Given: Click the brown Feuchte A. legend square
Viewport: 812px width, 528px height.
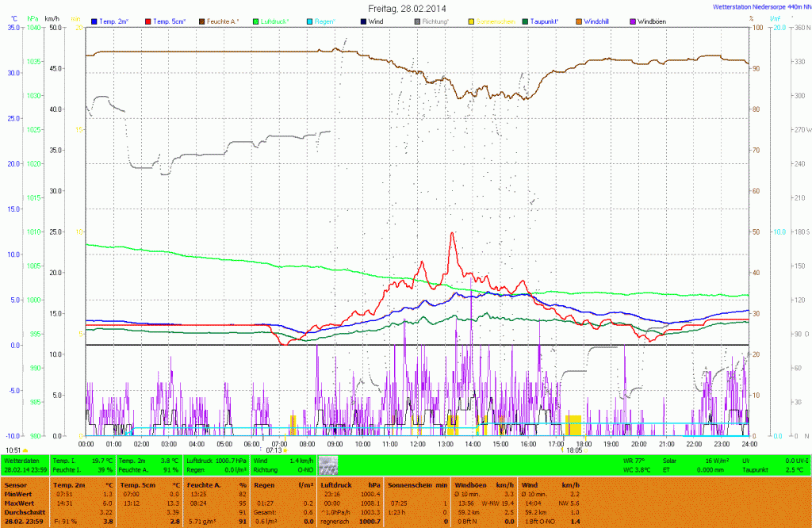Looking at the screenshot, I should [x=202, y=21].
